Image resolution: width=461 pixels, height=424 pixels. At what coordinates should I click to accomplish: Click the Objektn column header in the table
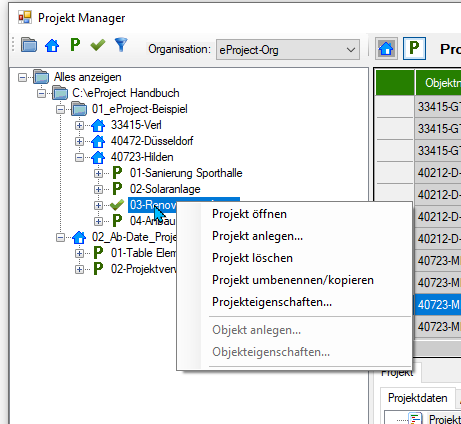(438, 83)
